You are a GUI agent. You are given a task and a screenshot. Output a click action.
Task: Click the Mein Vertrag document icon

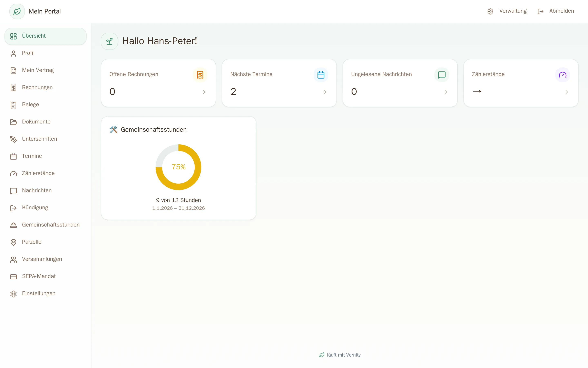[13, 71]
